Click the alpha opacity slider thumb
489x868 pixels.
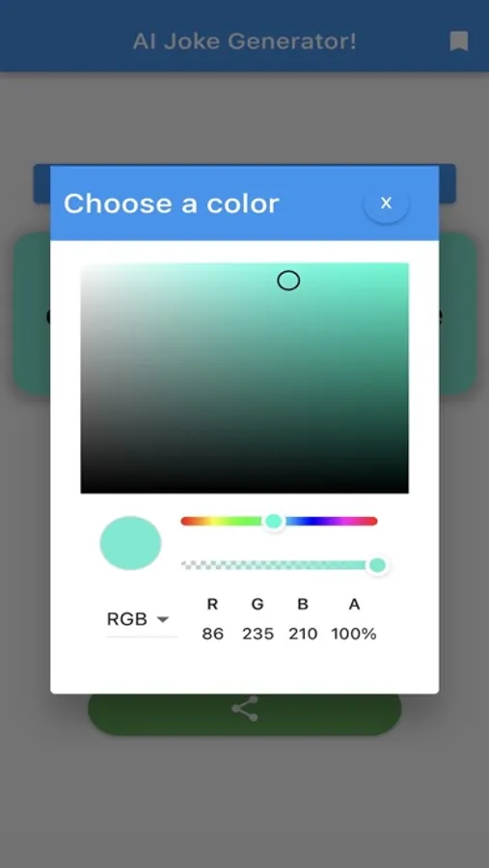[x=377, y=565]
